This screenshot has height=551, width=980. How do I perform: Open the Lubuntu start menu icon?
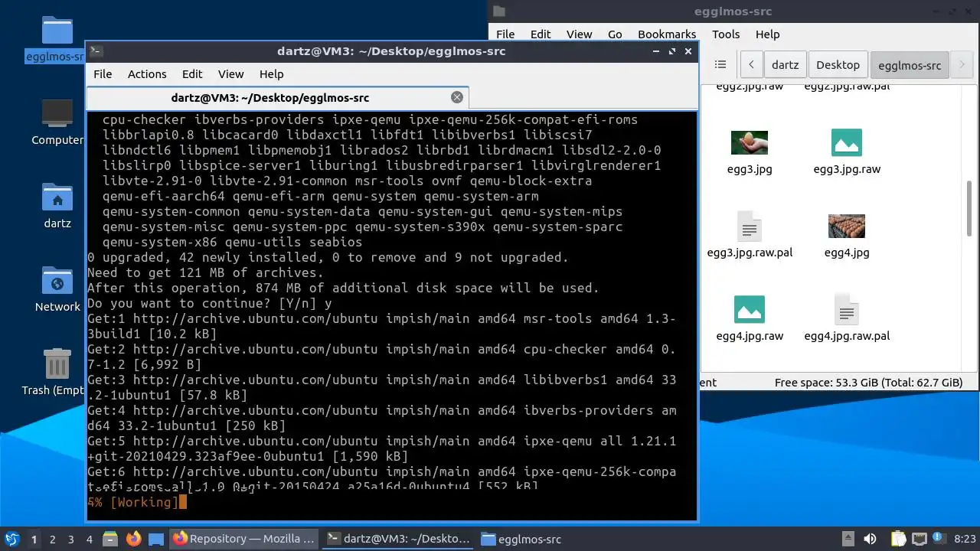pyautogui.click(x=11, y=539)
